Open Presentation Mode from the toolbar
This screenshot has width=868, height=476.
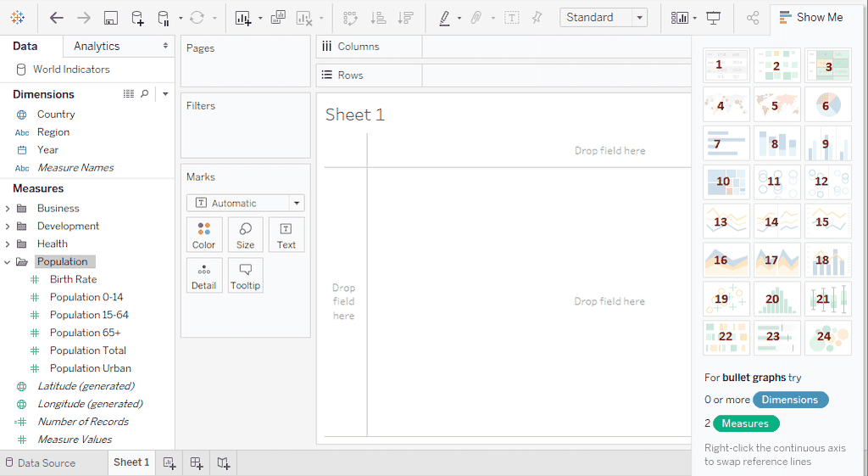tap(714, 18)
